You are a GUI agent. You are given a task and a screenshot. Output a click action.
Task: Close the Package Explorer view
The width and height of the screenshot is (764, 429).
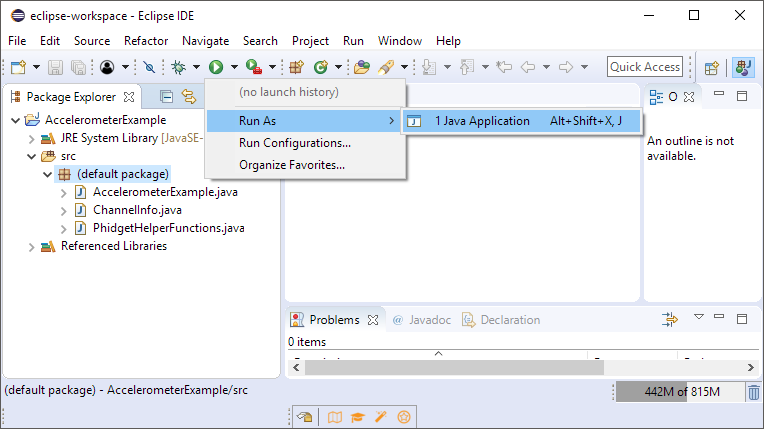(129, 97)
